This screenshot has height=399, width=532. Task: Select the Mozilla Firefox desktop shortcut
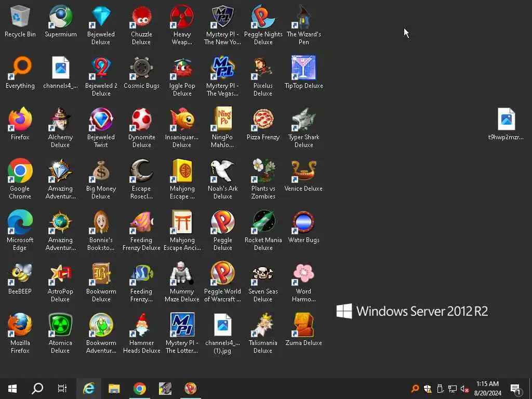pos(20,334)
